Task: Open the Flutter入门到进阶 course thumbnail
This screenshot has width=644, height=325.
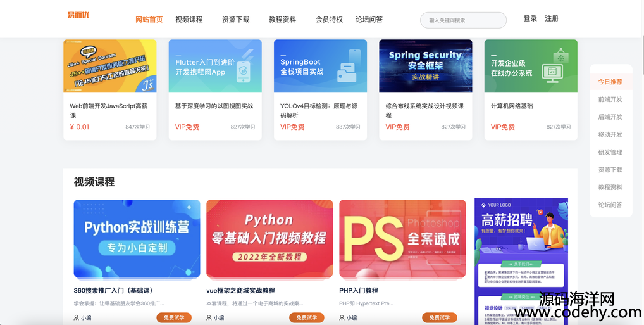Action: pos(215,66)
